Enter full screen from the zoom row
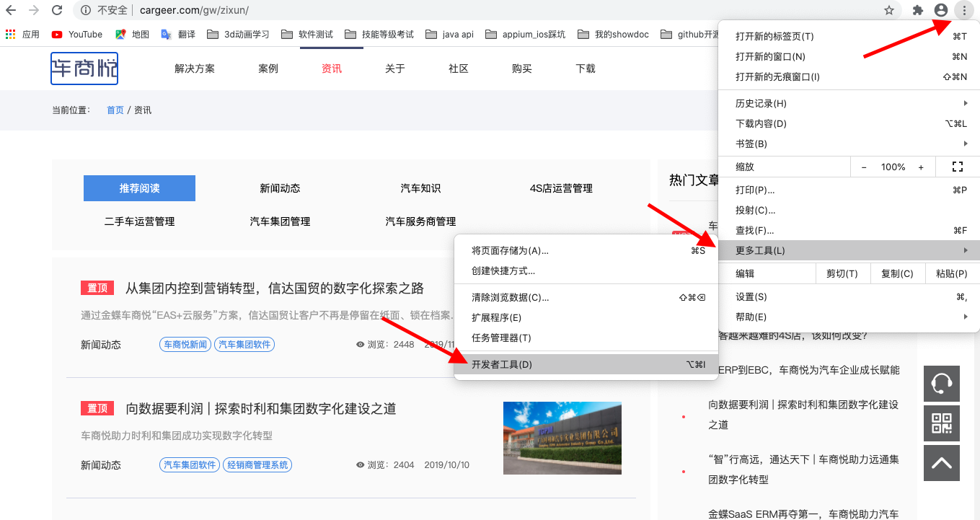Viewport: 980px width, 520px height. click(x=958, y=167)
